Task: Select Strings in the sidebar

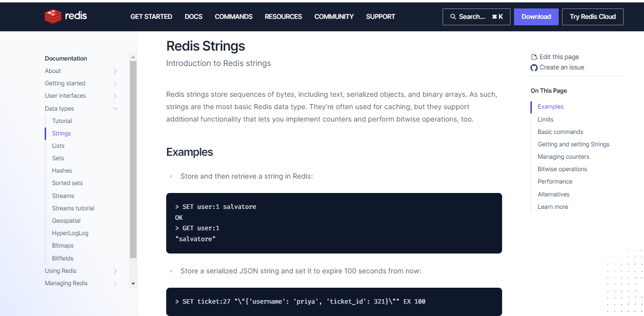Action: pos(62,133)
